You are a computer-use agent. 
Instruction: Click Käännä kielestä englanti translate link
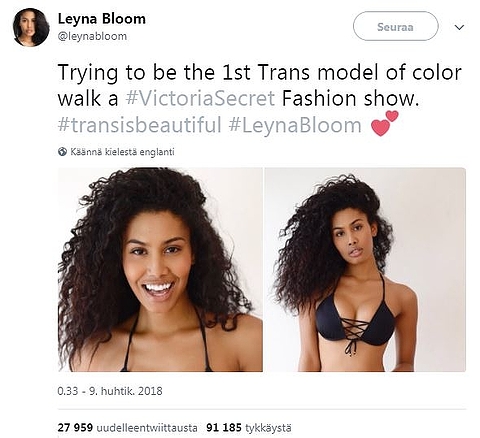(x=122, y=152)
